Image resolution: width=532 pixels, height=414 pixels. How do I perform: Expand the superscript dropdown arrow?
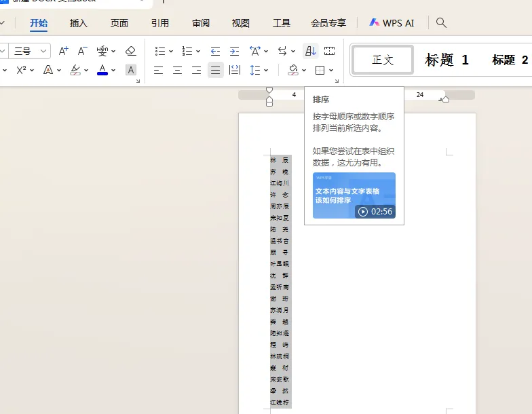pyautogui.click(x=32, y=71)
